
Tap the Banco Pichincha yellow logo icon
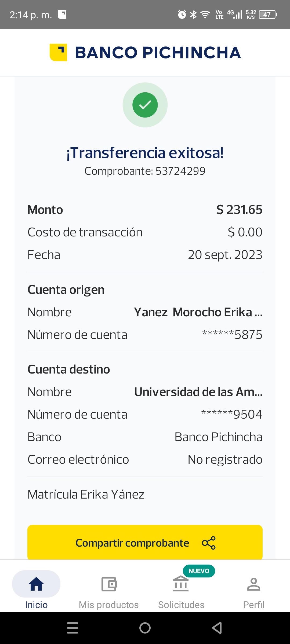point(58,52)
